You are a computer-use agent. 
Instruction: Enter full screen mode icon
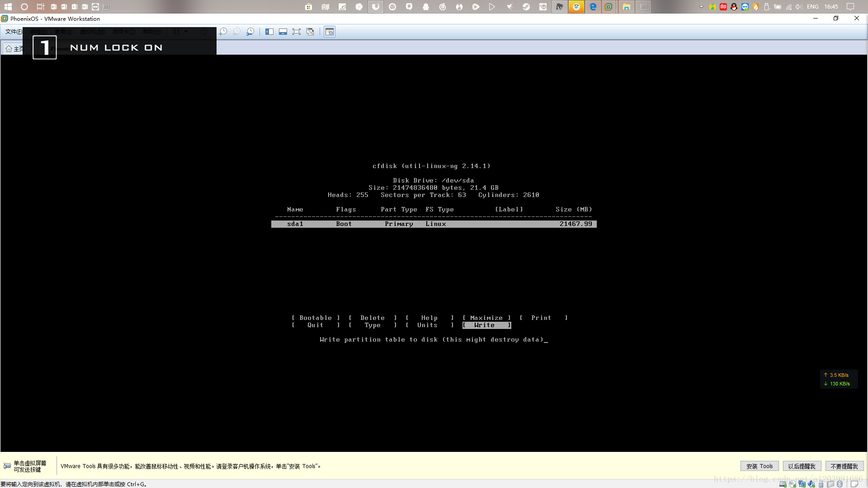coord(297,32)
